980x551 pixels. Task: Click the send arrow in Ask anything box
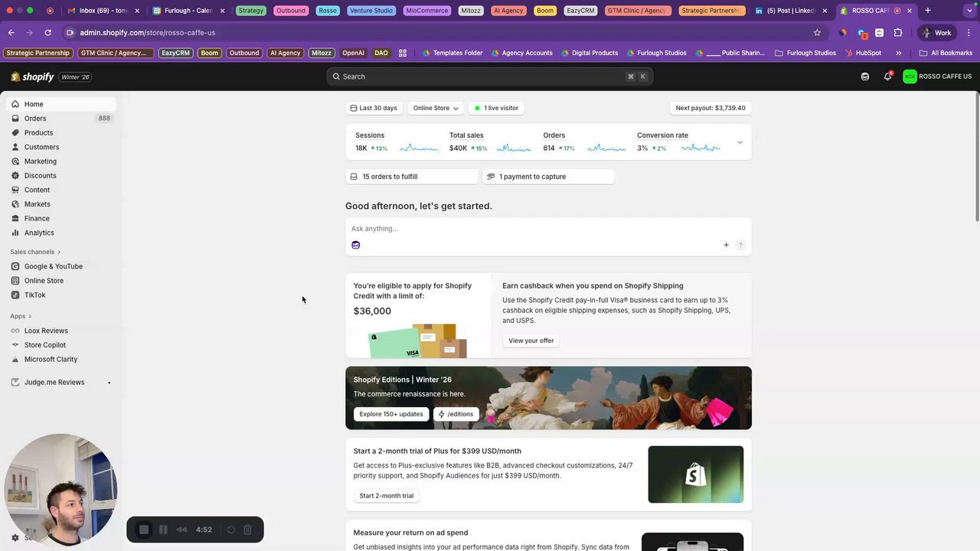point(740,245)
